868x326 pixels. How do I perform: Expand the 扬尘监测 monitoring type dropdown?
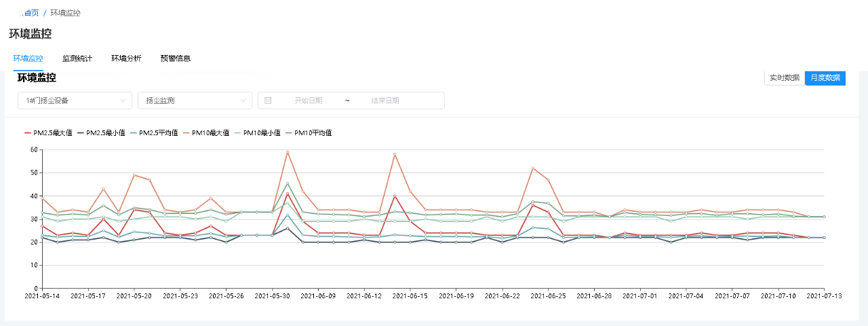[195, 101]
